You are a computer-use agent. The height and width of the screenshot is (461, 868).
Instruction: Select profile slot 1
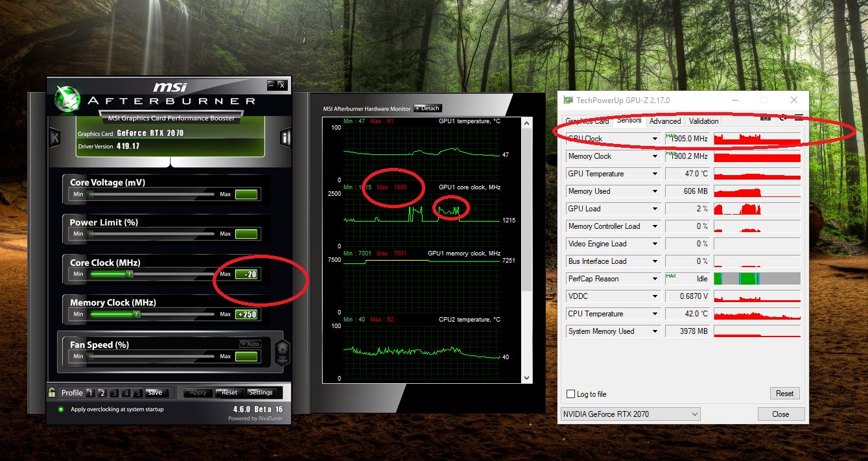91,393
